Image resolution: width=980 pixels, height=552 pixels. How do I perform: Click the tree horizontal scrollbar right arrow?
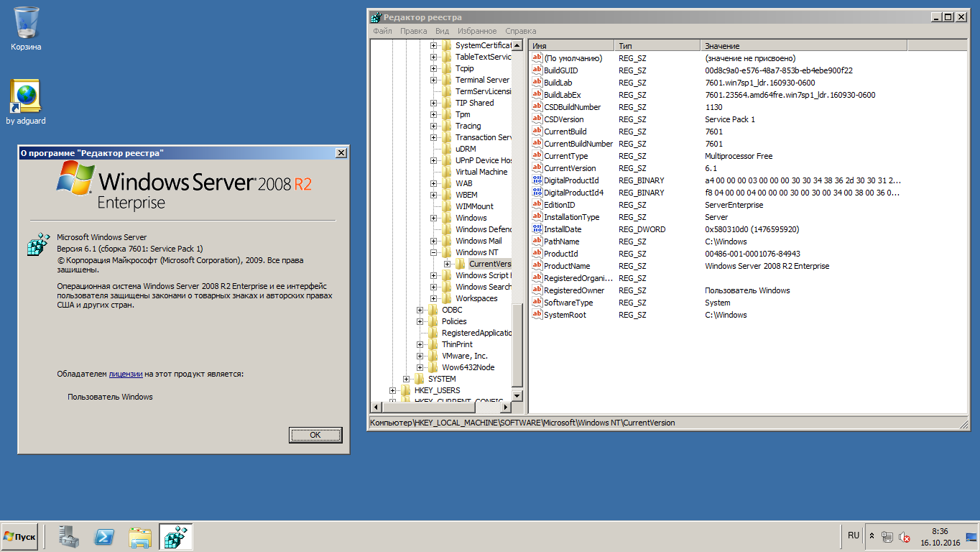click(x=506, y=408)
